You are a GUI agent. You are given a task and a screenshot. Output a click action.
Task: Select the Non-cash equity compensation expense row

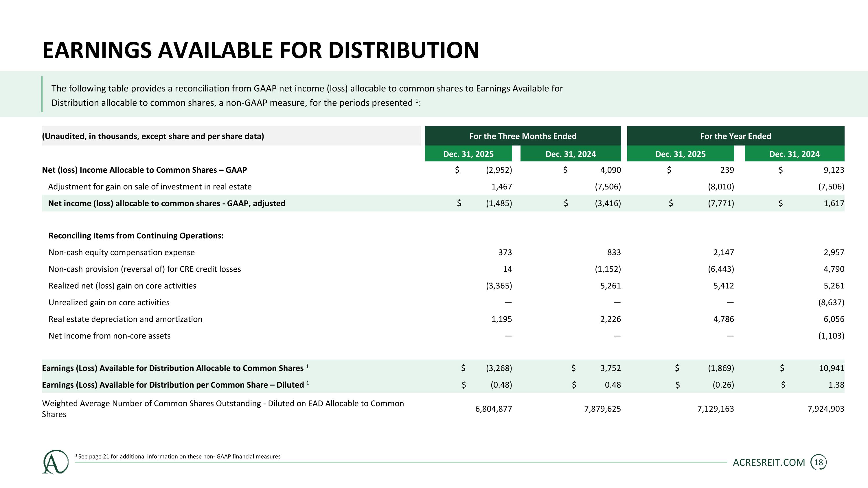point(443,252)
